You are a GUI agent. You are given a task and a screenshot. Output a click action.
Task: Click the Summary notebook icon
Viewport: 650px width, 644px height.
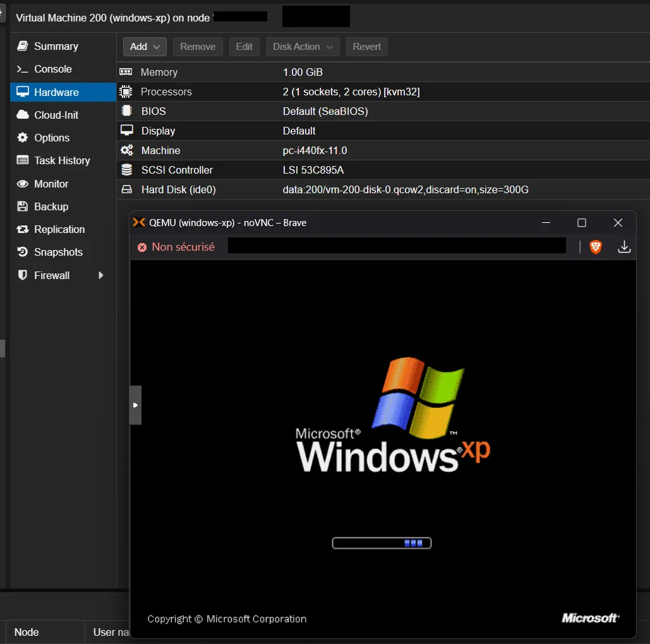click(x=22, y=46)
